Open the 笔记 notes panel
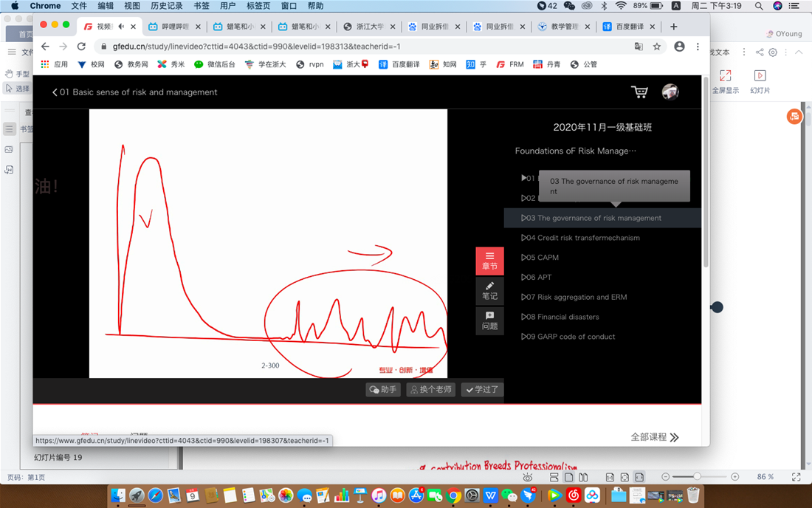Screen dimensions: 812x508 tap(489, 290)
